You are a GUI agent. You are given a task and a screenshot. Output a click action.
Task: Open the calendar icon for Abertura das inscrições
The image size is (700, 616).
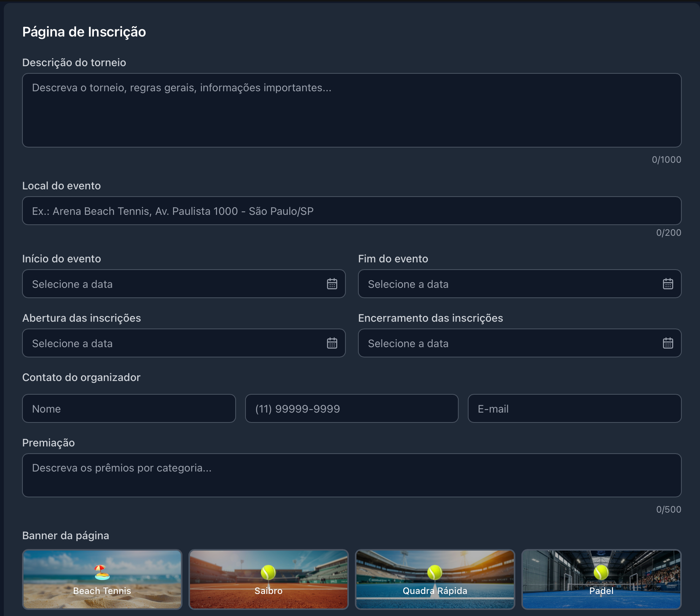(333, 343)
